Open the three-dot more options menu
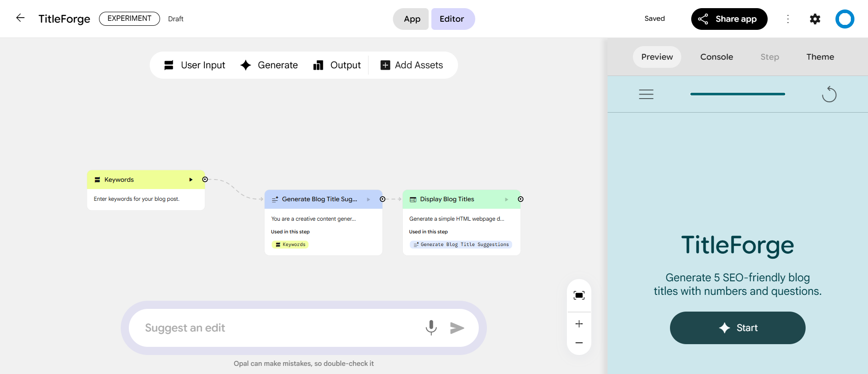 [x=788, y=19]
